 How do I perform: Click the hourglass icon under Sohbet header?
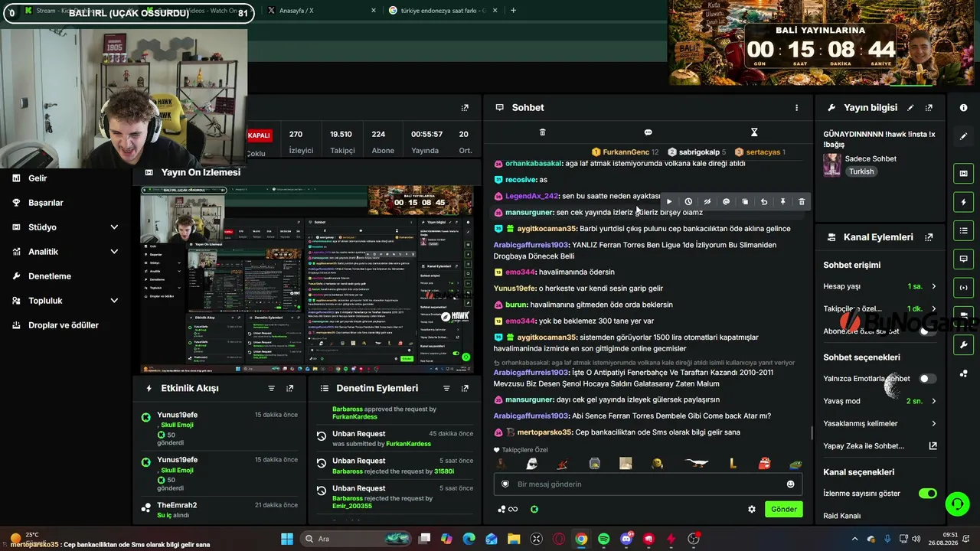(754, 132)
